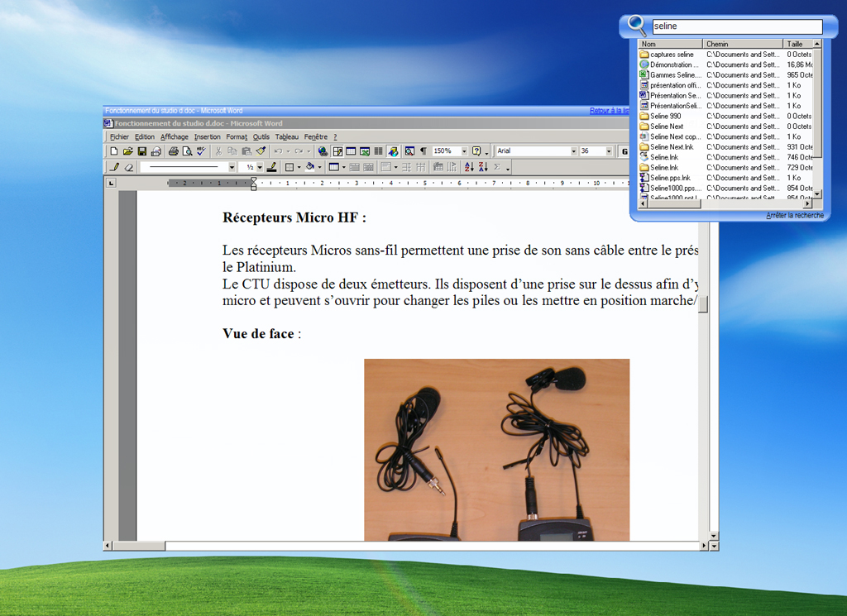
Task: Expand the Insert Table options arrow on Tables toolbar
Action: coord(343,167)
